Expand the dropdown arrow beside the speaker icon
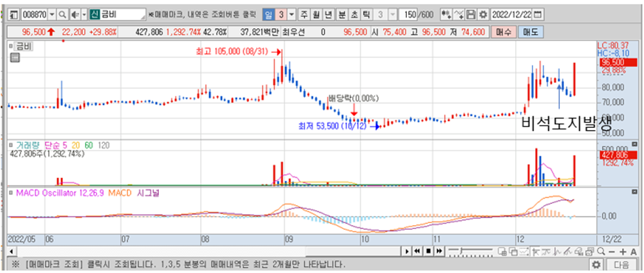This screenshot has width=644, height=273. (x=84, y=15)
